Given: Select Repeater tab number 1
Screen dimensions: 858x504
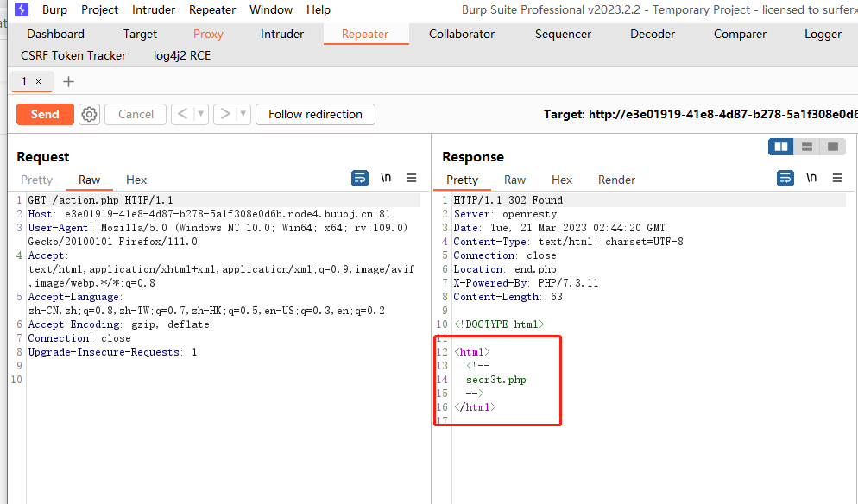Looking at the screenshot, I should tap(23, 81).
